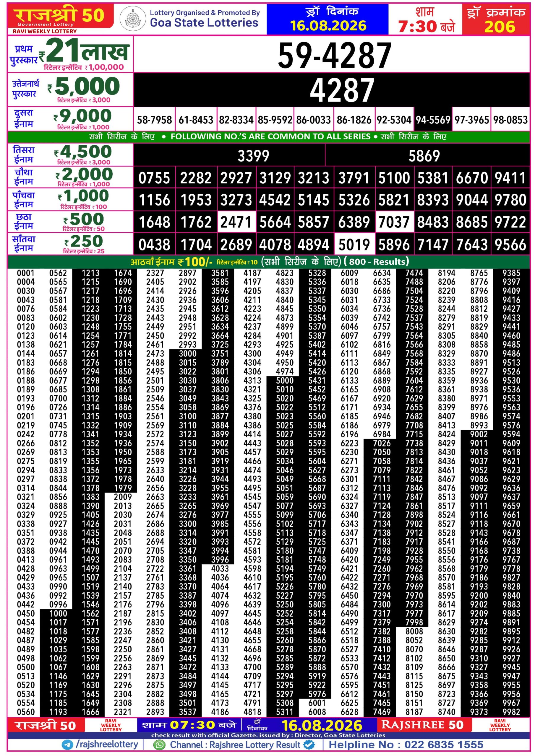Select the helpline number 022 6835 1555

pos(444,745)
